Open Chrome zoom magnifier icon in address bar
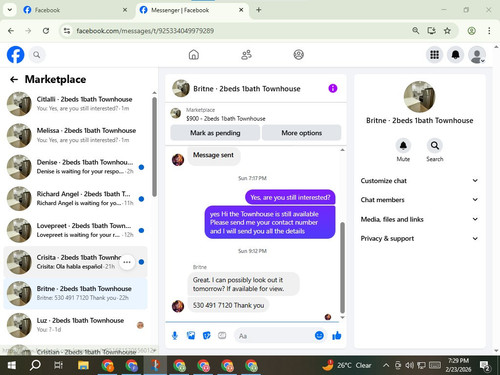Viewport: 500px width, 375px height. (416, 31)
